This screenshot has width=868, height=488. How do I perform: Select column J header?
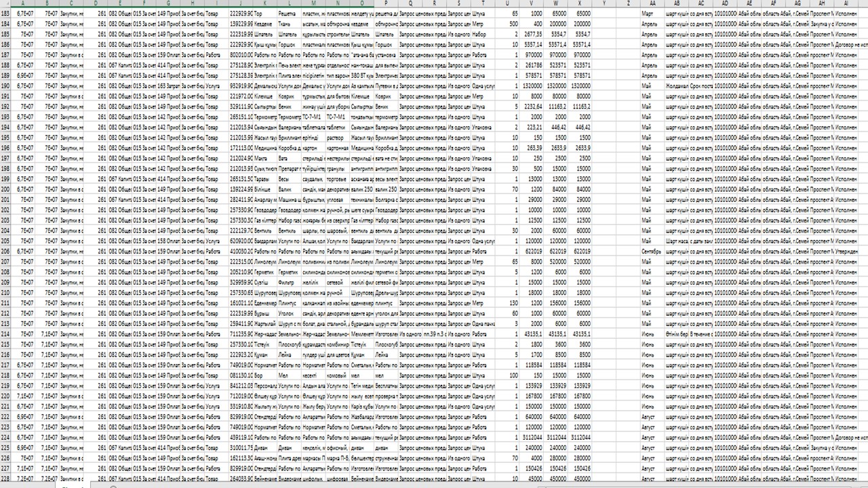point(241,3)
